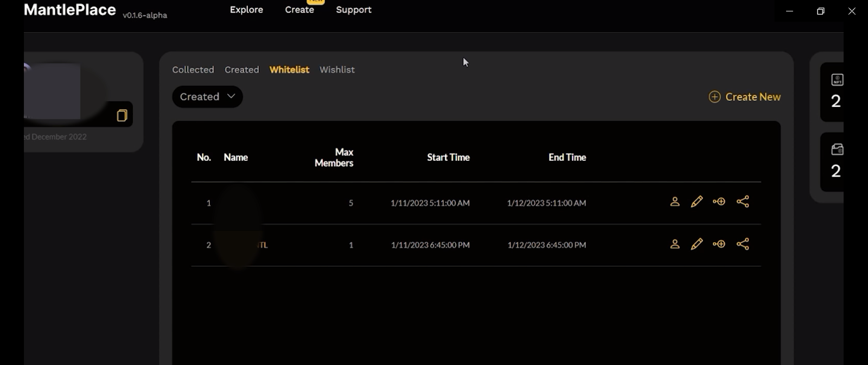Open members icon for whitelist row 1
This screenshot has width=868, height=365.
tap(675, 202)
